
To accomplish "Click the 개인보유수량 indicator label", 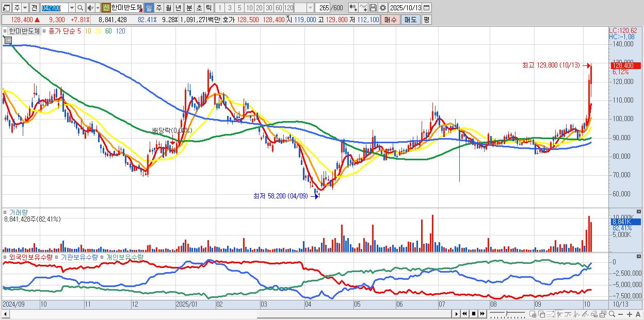I will [125, 257].
